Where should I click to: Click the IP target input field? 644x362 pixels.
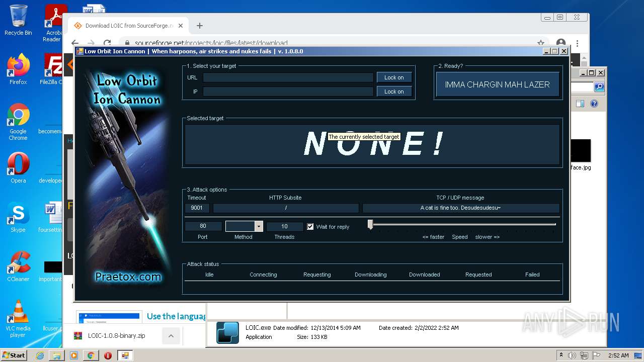288,92
